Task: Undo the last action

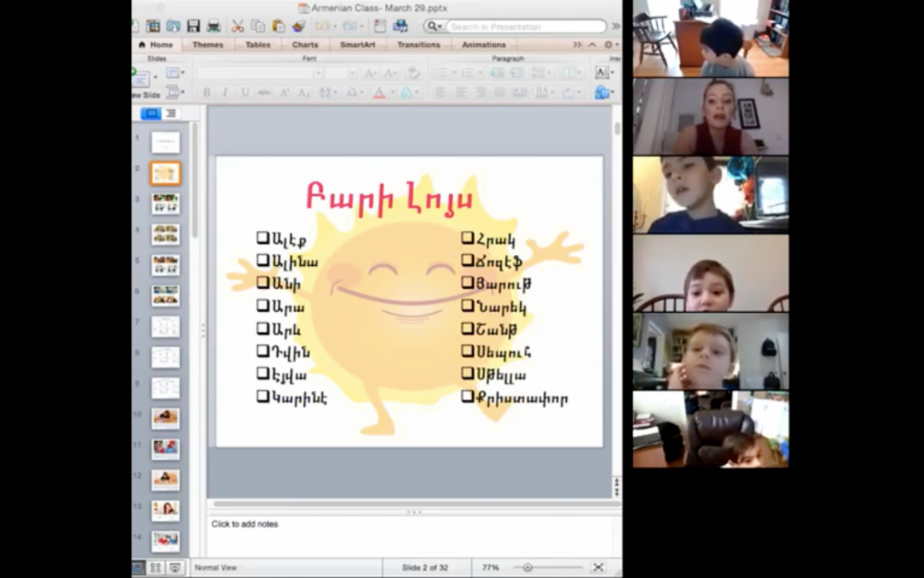Action: click(322, 26)
